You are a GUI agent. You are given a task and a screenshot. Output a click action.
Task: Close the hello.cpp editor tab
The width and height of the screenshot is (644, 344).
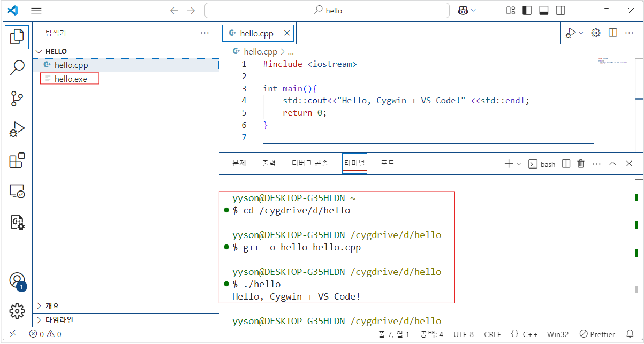pyautogui.click(x=287, y=33)
